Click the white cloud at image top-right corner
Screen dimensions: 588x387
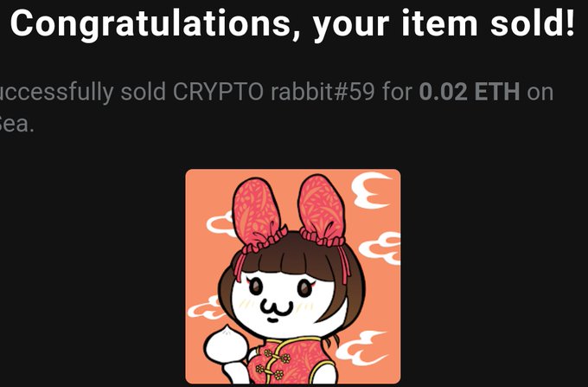coord(371,190)
